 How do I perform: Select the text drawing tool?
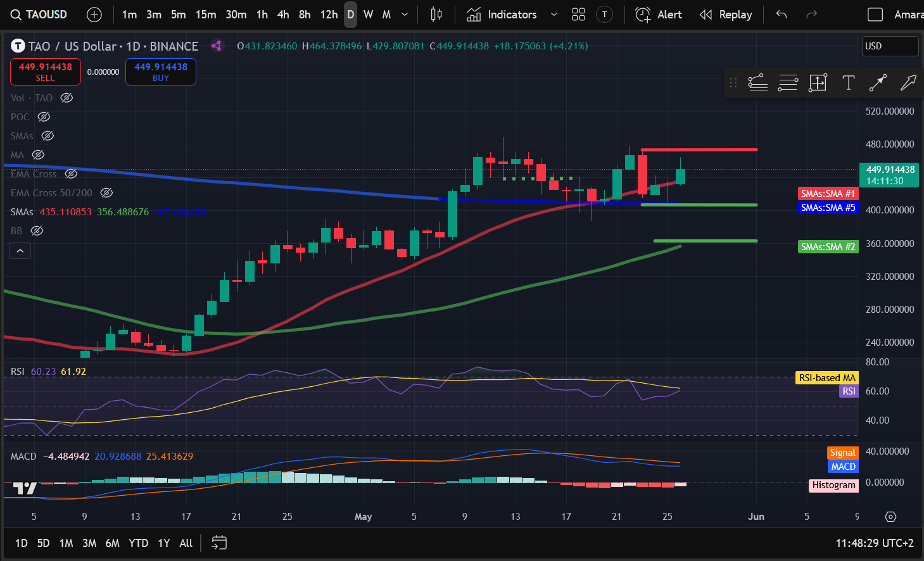[848, 83]
